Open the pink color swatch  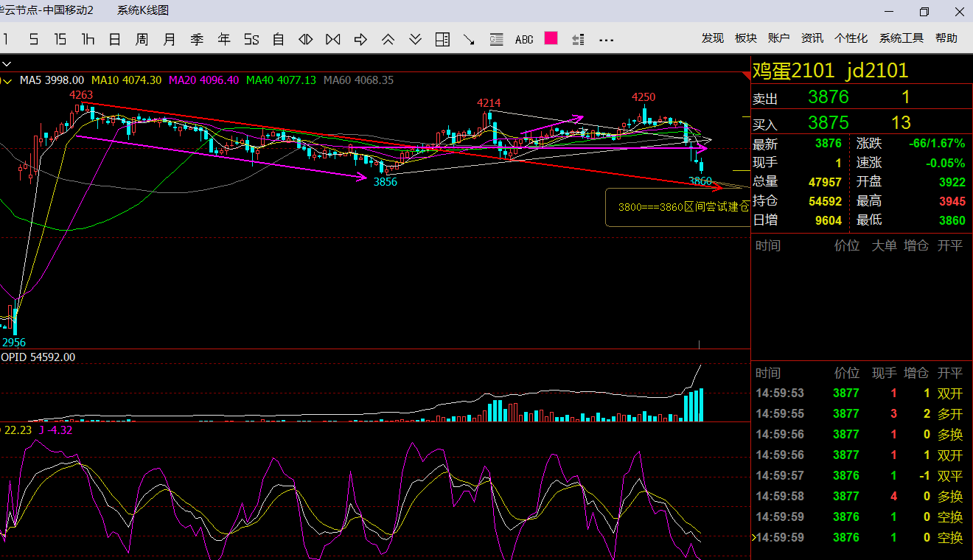click(x=551, y=38)
